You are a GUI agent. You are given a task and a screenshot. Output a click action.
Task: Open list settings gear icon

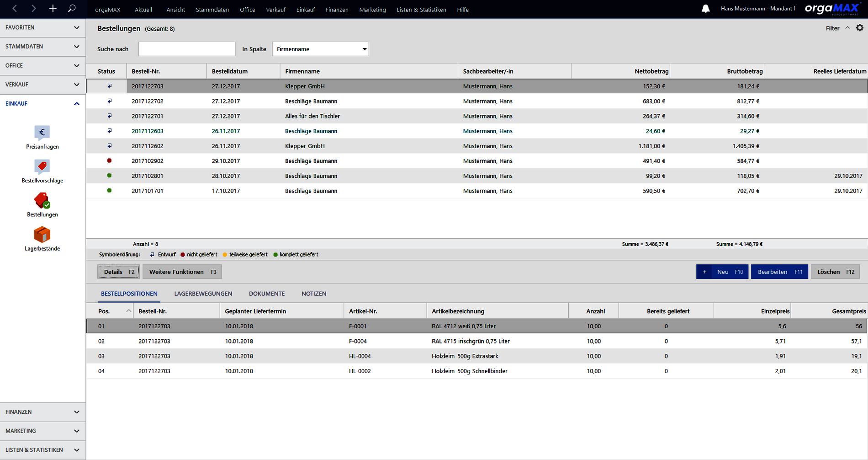pos(860,28)
